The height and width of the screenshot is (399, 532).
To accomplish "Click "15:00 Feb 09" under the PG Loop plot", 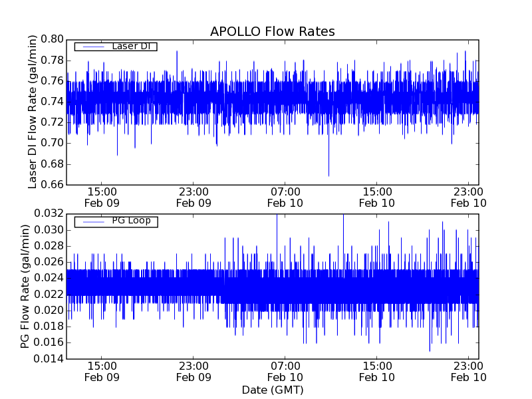I will coord(102,372).
